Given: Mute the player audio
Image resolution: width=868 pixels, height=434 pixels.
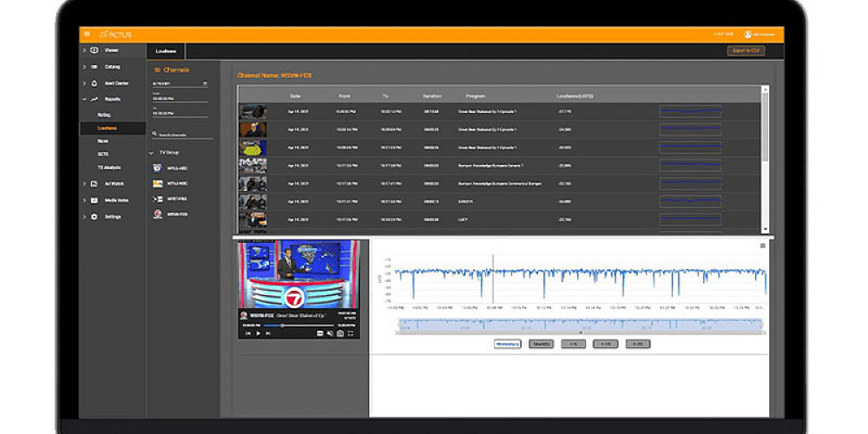Looking at the screenshot, I should click(330, 333).
